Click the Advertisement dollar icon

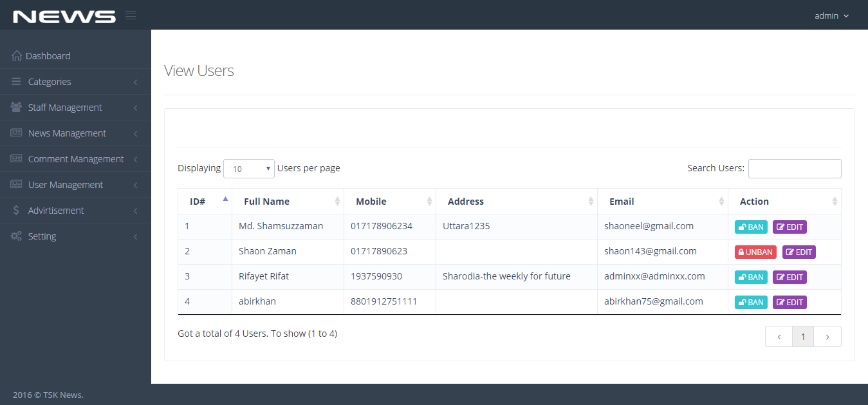click(x=16, y=211)
